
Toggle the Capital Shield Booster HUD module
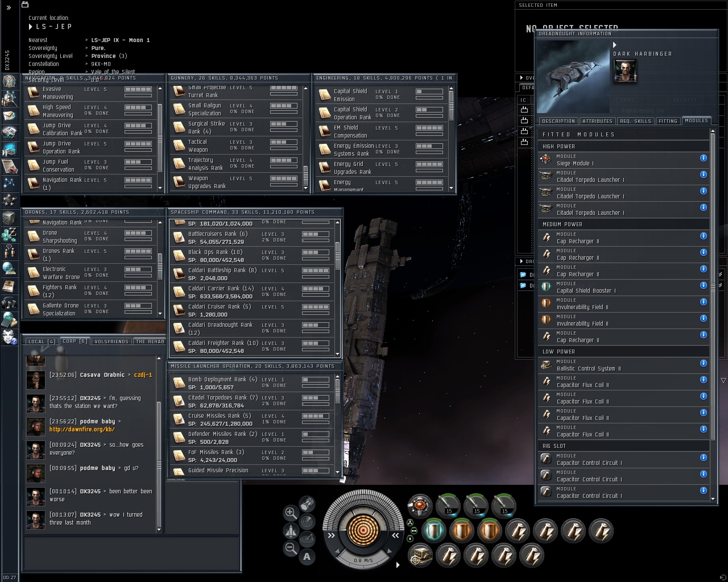435,531
